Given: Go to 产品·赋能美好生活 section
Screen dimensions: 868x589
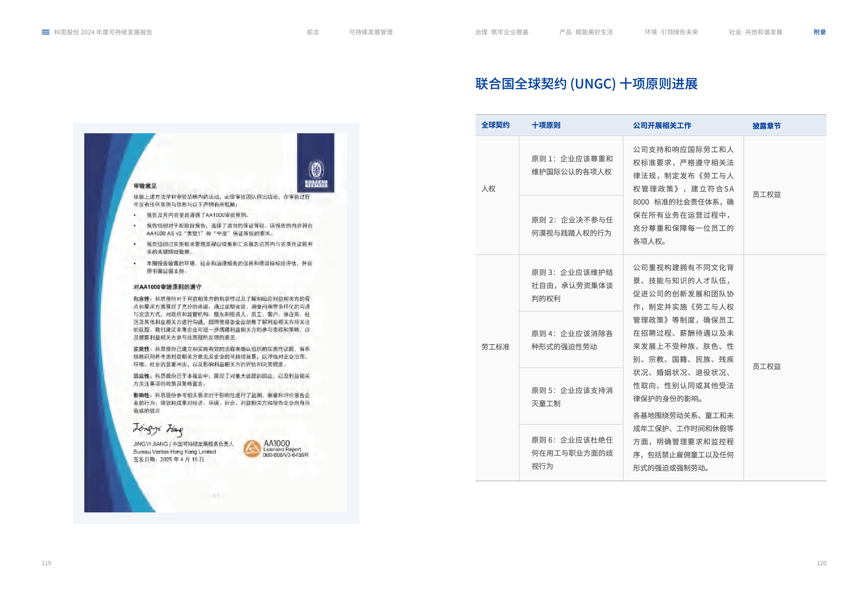Looking at the screenshot, I should (586, 32).
